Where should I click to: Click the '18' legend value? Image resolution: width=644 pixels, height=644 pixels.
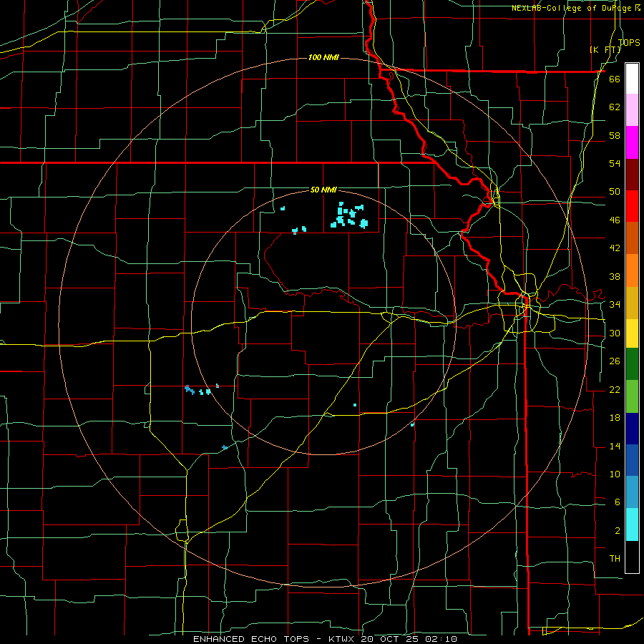(x=615, y=418)
